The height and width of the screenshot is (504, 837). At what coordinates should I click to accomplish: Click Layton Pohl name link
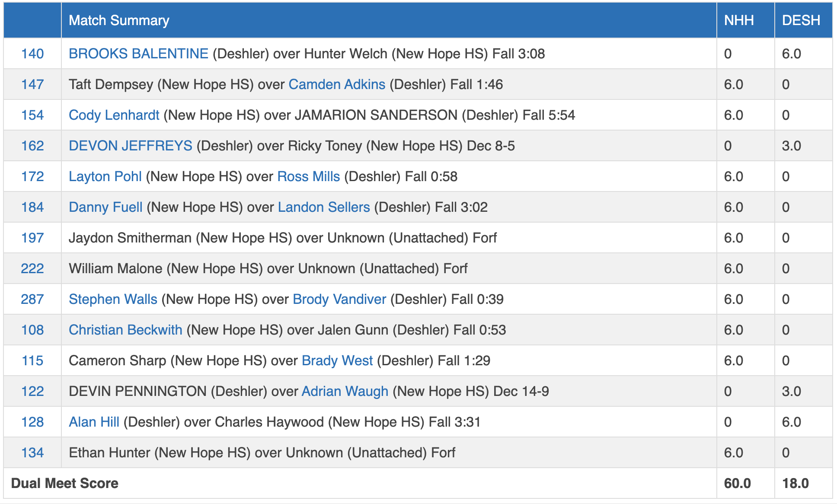105,176
